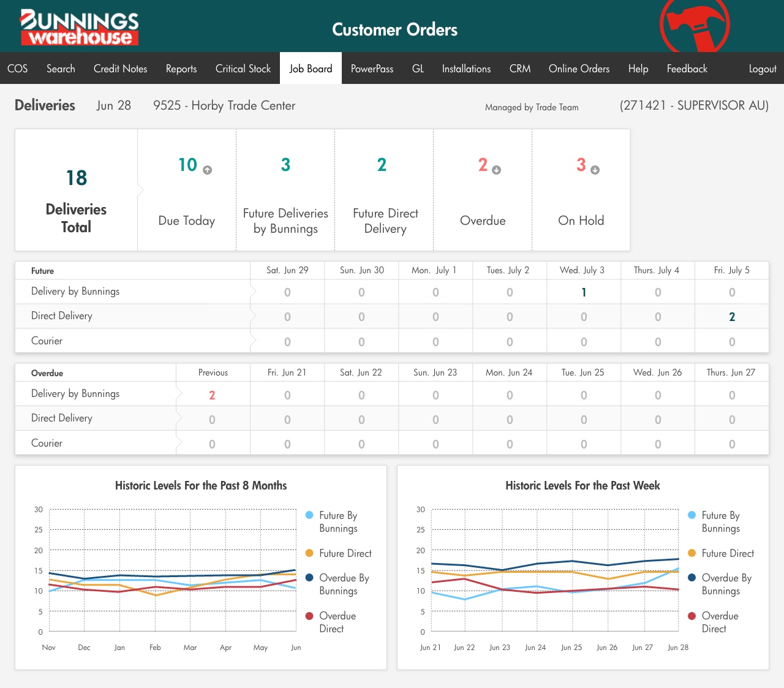784x688 pixels.
Task: Click the down arrow beside Overdue count
Action: tap(497, 170)
